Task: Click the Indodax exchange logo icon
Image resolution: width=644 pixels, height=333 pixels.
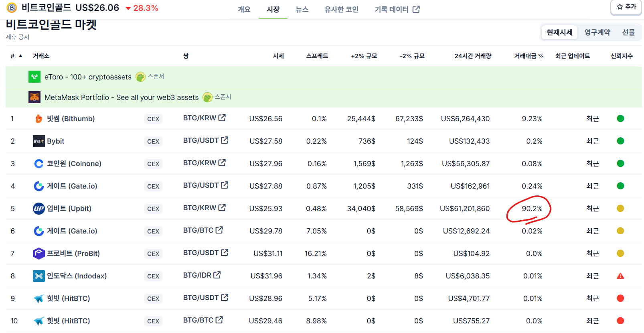Action: coord(38,276)
